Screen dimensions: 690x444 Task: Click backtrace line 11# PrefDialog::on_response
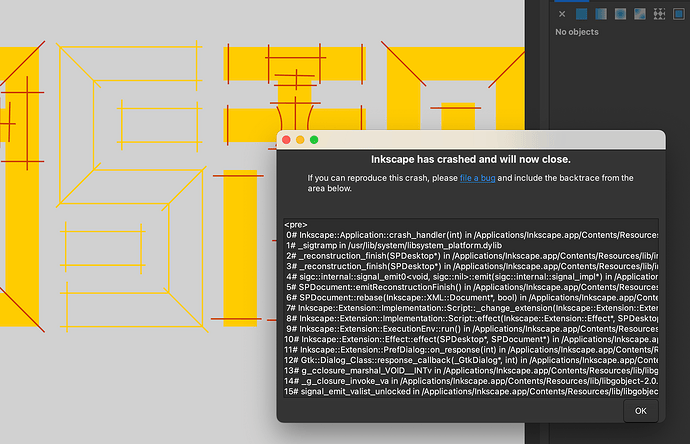[471, 350]
